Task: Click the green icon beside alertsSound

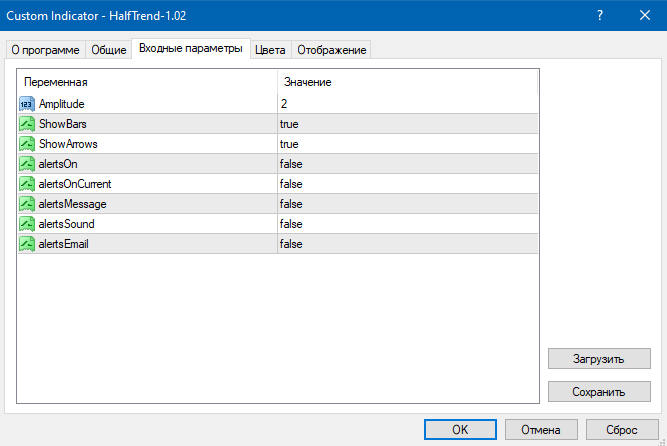Action: (x=27, y=224)
